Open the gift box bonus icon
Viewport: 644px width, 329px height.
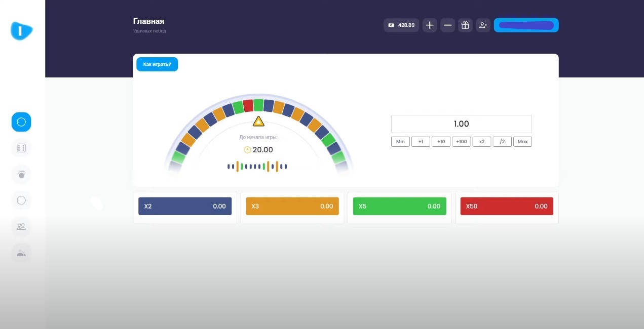point(465,25)
